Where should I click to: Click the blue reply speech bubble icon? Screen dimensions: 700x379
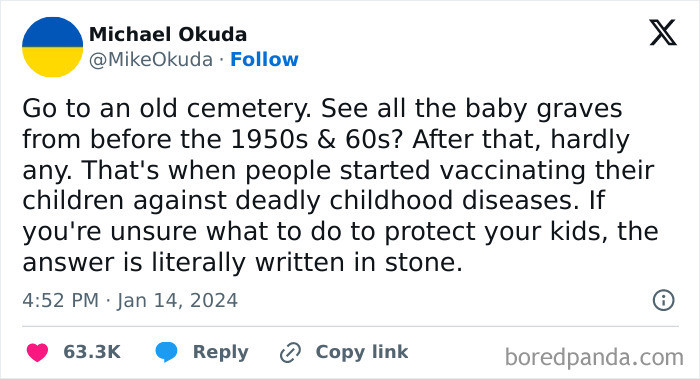click(166, 352)
